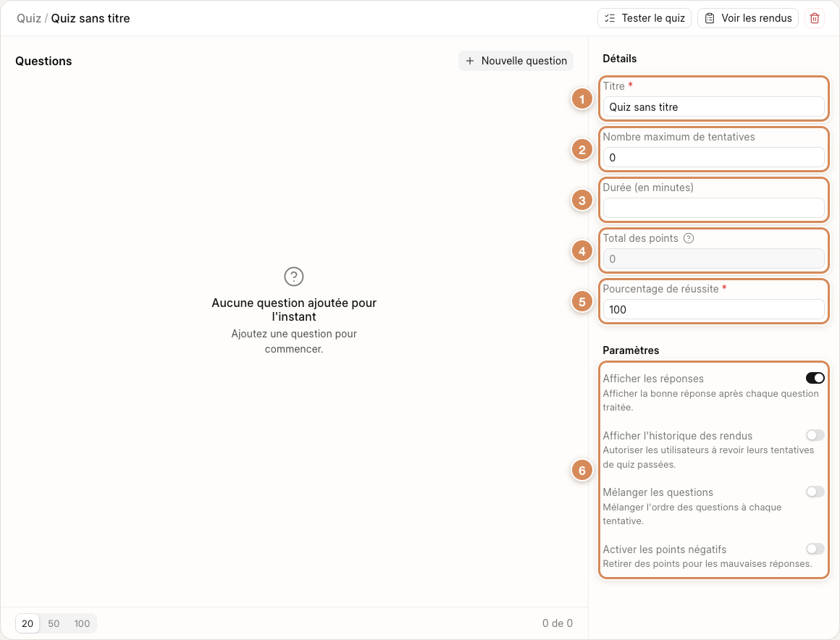Screen dimensions: 840x640
Task: Select 100 items per page
Action: pyautogui.click(x=82, y=623)
